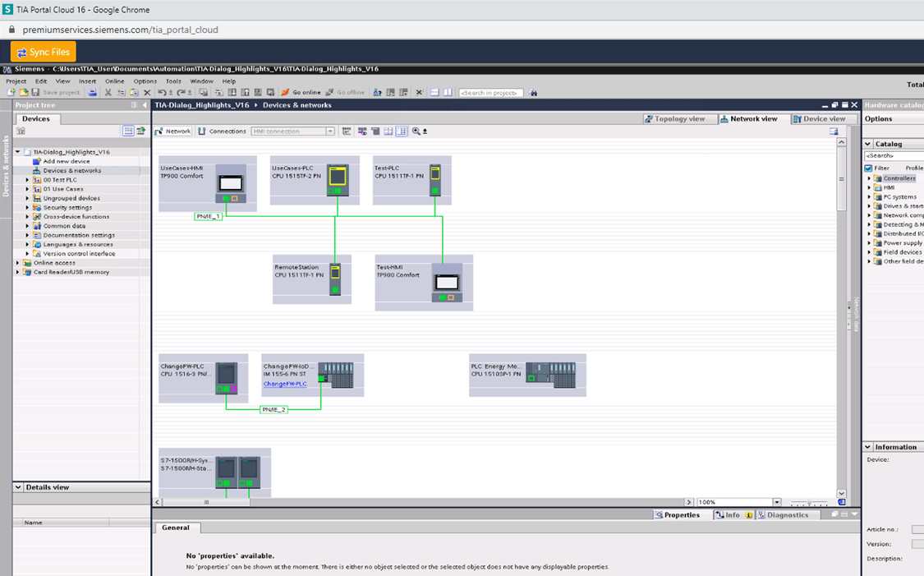Collapse the Catalog section
Viewport: 924px width, 576px height.
pyautogui.click(x=868, y=144)
